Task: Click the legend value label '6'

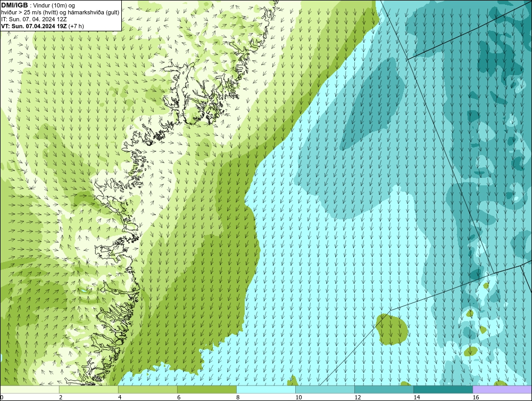Action: (179, 397)
